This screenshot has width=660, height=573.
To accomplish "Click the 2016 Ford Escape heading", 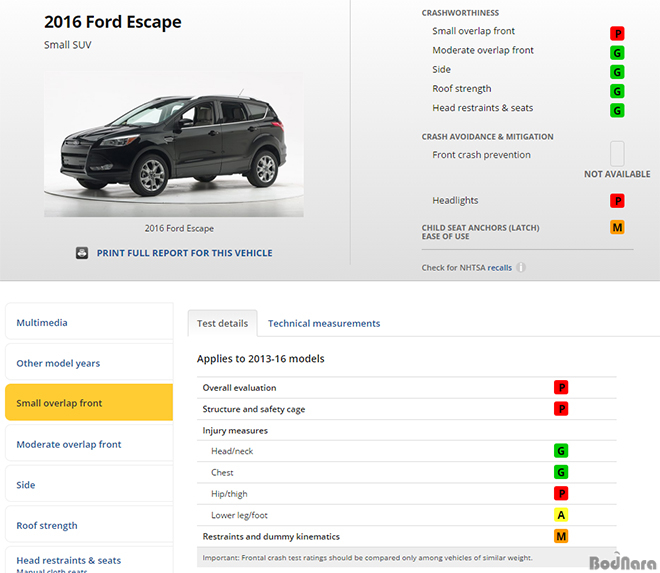I will pos(113,22).
